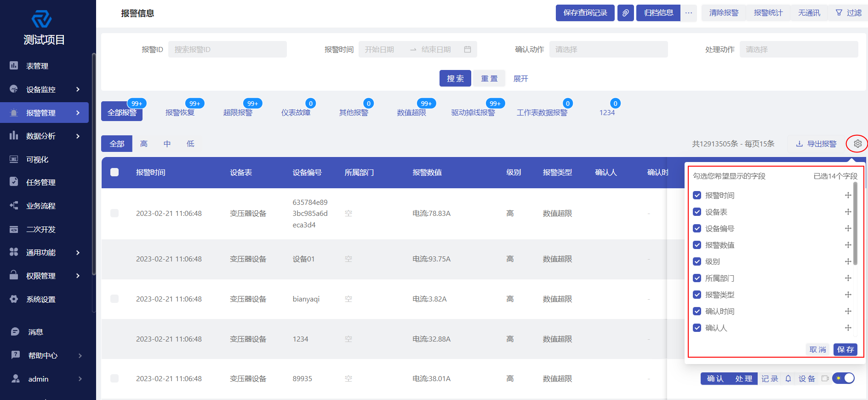Expand 帮助中心 submenu arrow
The height and width of the screenshot is (400, 868).
tap(80, 355)
